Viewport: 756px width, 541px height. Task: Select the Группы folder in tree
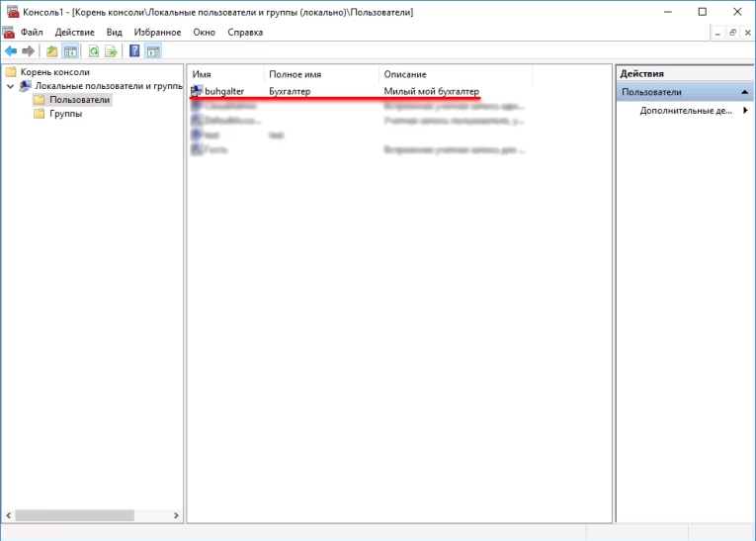coord(65,114)
